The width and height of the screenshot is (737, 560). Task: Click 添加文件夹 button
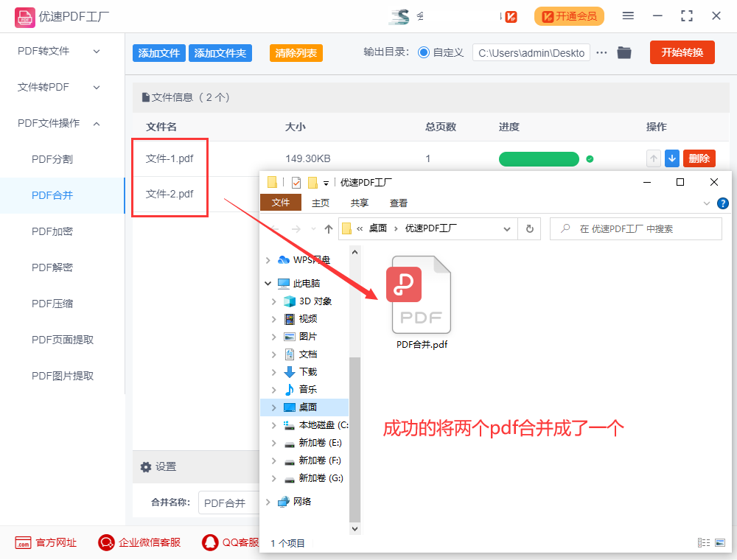tap(220, 53)
